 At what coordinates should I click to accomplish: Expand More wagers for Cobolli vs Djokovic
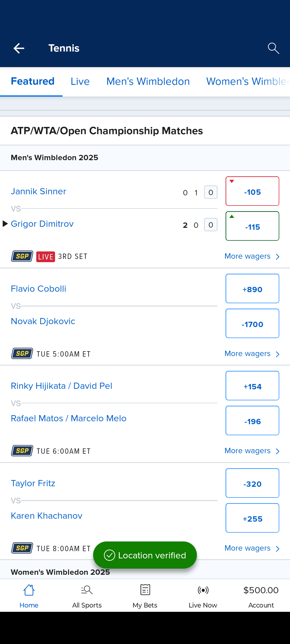[x=252, y=354]
